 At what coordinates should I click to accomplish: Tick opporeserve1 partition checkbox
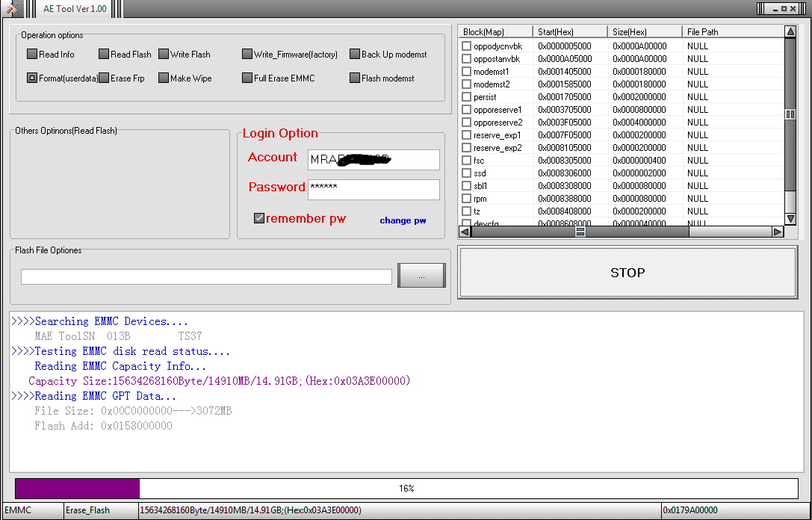click(466, 109)
